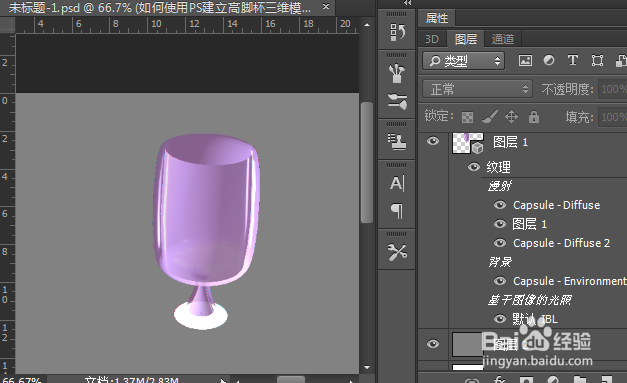Lock position move icon
The width and height of the screenshot is (627, 383).
pyautogui.click(x=511, y=117)
